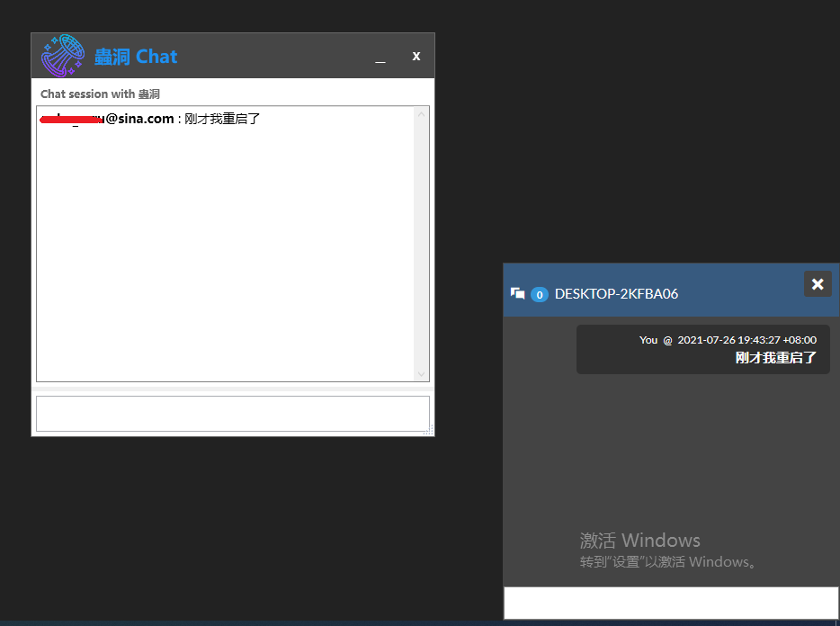
Task: Click the chat history scrollbar track
Action: 421,243
